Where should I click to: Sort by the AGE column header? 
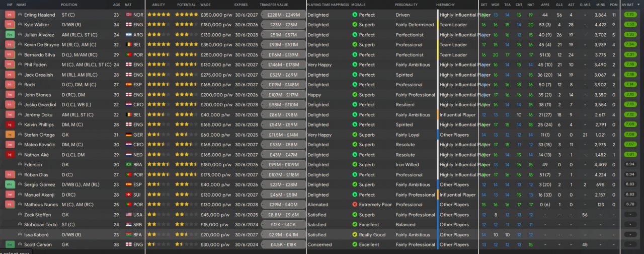(x=117, y=5)
